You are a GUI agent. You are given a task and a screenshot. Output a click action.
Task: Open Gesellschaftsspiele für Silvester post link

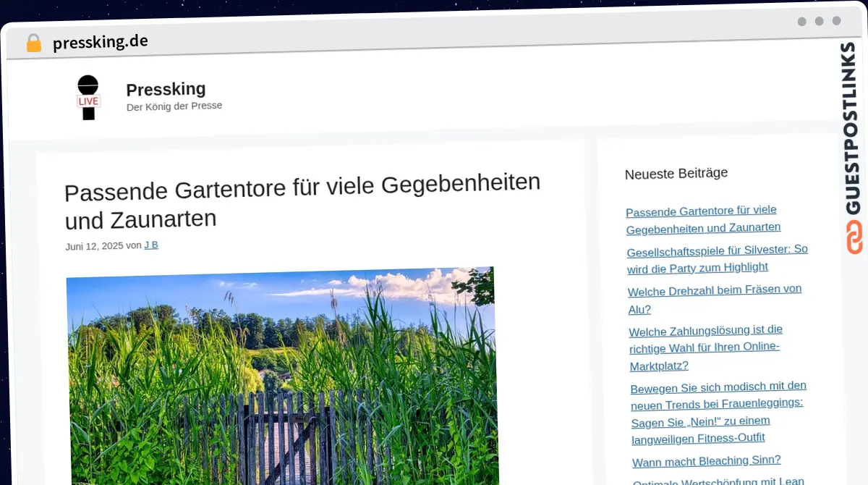pos(717,258)
